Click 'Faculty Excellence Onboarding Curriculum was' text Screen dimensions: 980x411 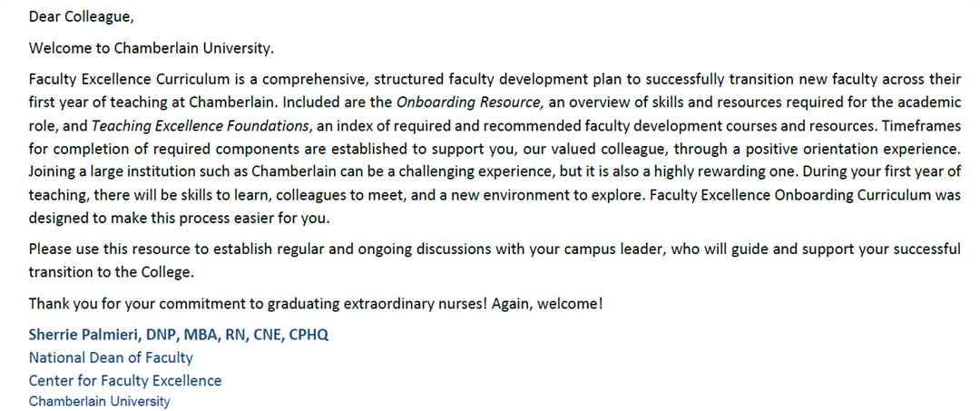806,195
